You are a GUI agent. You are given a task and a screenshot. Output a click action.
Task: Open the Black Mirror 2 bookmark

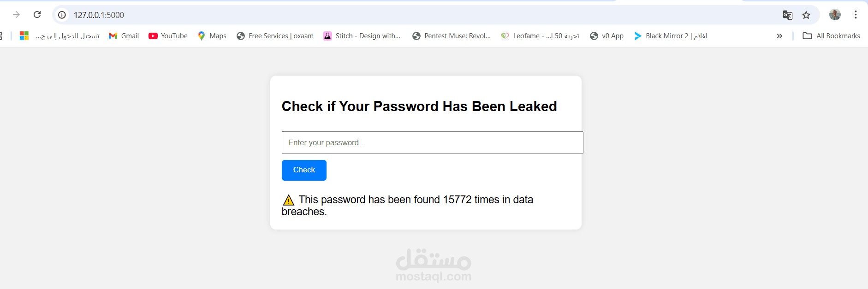pos(670,36)
